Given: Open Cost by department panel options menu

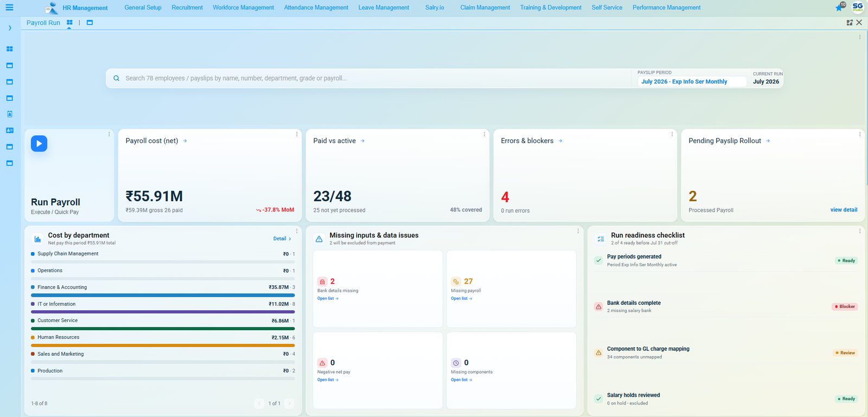Looking at the screenshot, I should tap(297, 231).
